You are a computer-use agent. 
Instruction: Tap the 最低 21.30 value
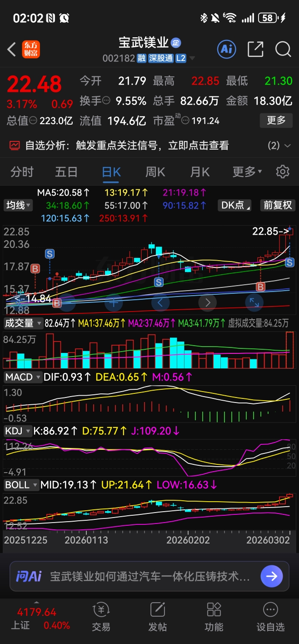(x=279, y=81)
